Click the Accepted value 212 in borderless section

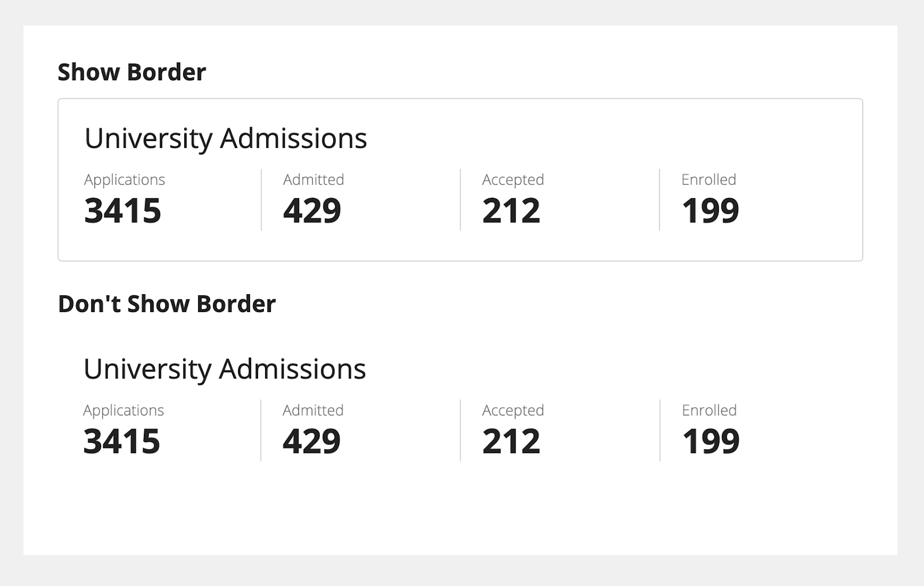[x=511, y=442]
